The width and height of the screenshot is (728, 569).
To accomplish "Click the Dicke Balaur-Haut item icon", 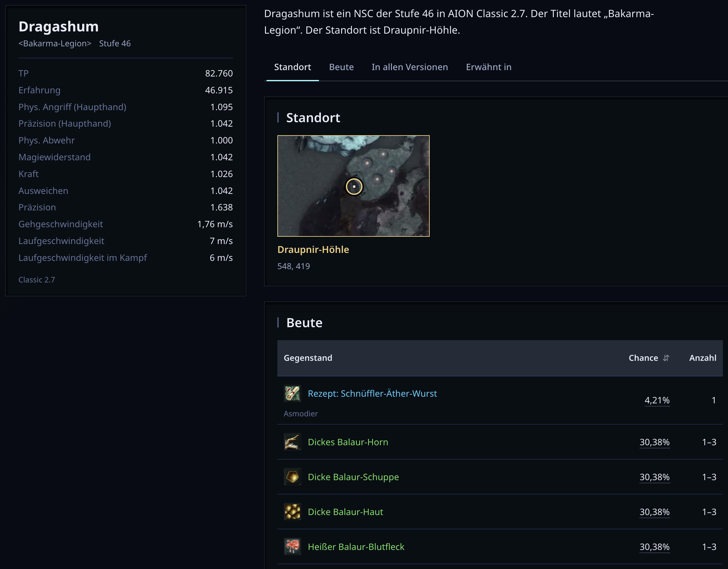I will pyautogui.click(x=292, y=512).
